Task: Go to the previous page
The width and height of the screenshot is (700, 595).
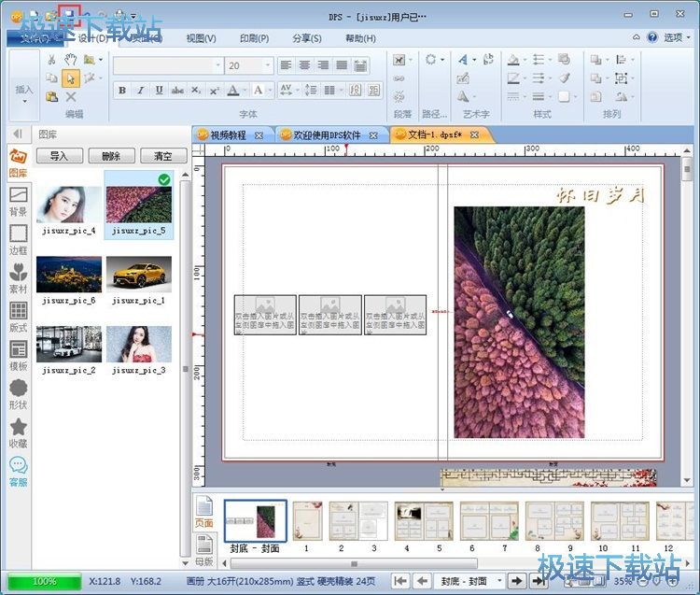Action: click(422, 581)
